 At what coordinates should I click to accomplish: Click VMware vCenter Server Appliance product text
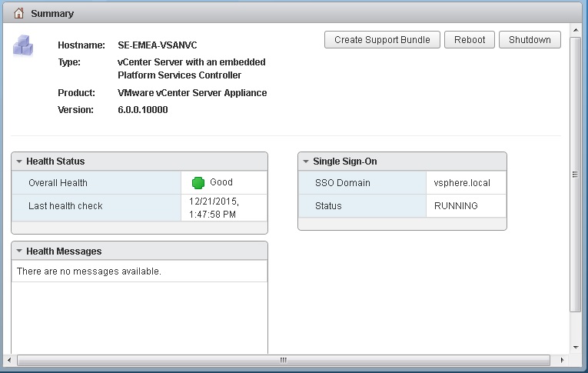192,93
